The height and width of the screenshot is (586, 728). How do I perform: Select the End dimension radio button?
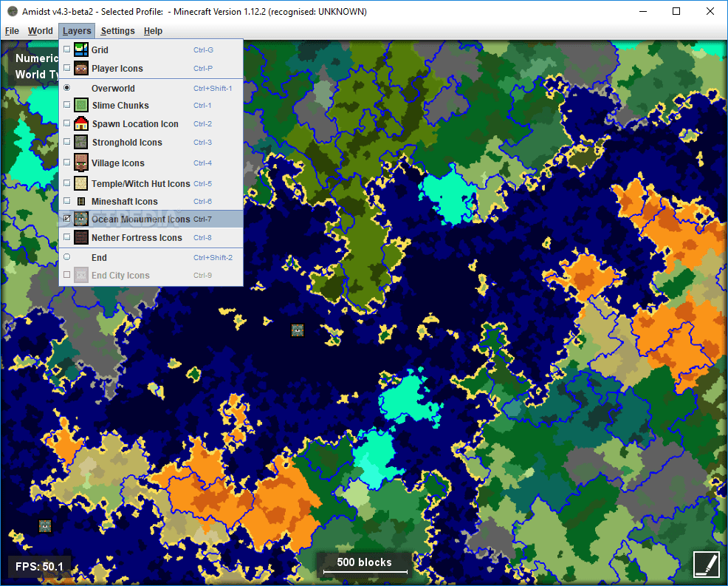(67, 257)
